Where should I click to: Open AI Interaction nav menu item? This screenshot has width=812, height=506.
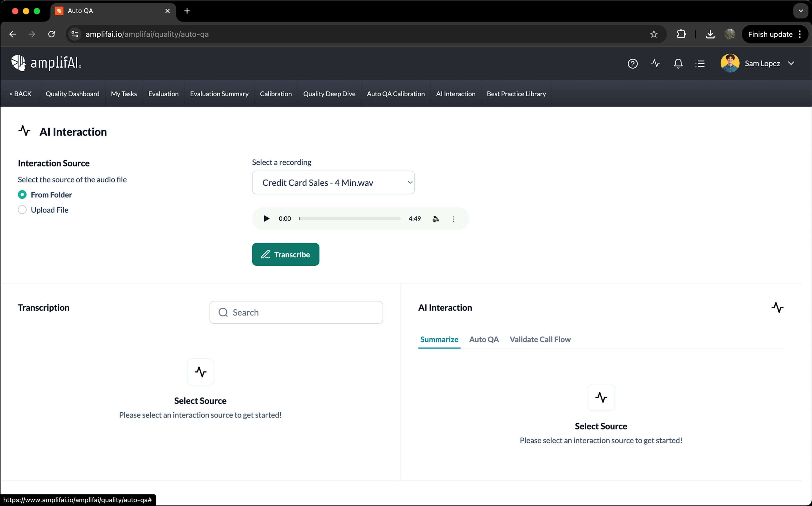pos(456,94)
